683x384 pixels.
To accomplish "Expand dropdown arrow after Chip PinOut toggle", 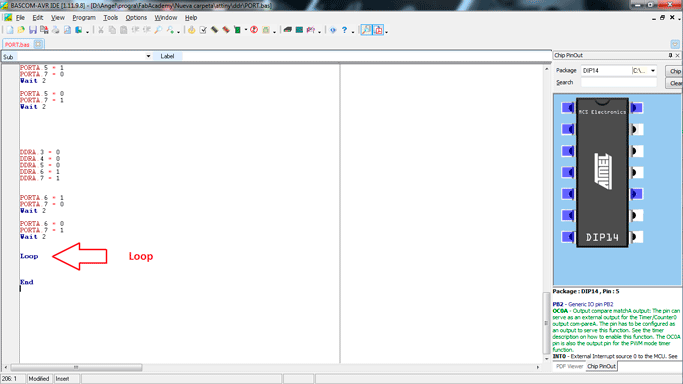I will pyautogui.click(x=387, y=31).
